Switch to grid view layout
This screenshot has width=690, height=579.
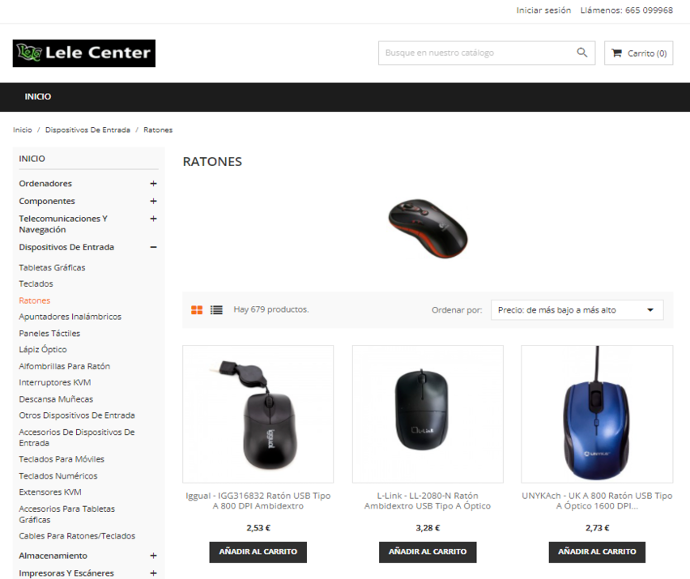coord(197,310)
